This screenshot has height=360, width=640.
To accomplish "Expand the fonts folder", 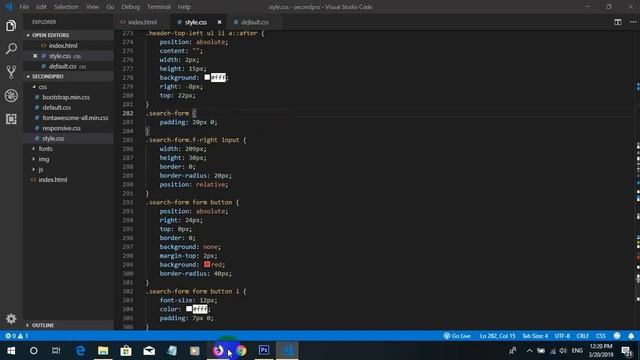I will (x=45, y=149).
